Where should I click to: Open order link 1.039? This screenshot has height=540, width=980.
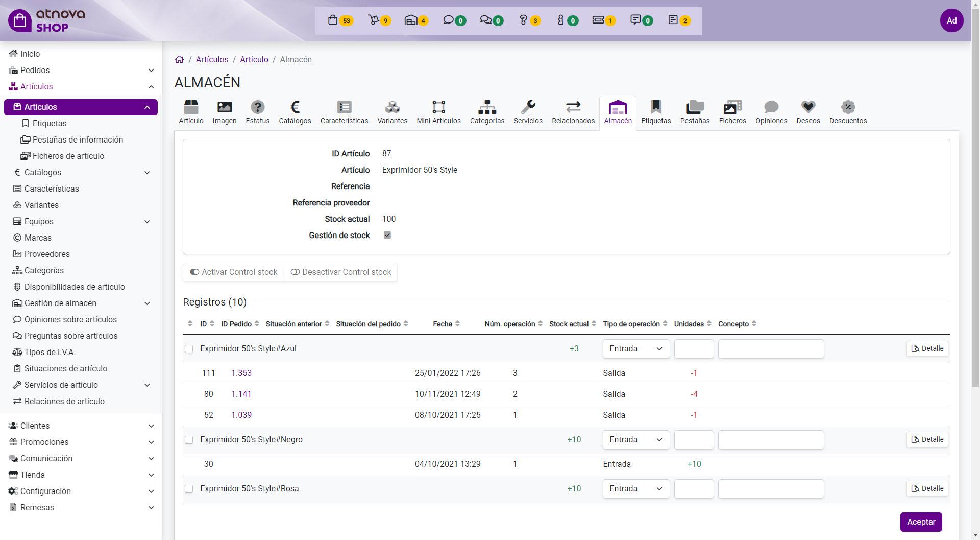[241, 415]
